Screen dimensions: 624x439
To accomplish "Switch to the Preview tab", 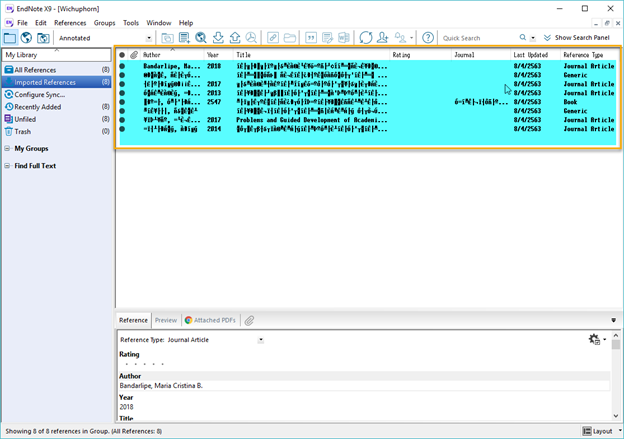I will click(x=166, y=320).
